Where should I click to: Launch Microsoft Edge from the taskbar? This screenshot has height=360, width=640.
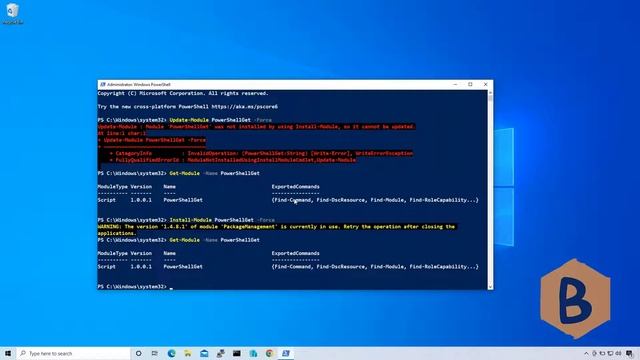(x=171, y=353)
